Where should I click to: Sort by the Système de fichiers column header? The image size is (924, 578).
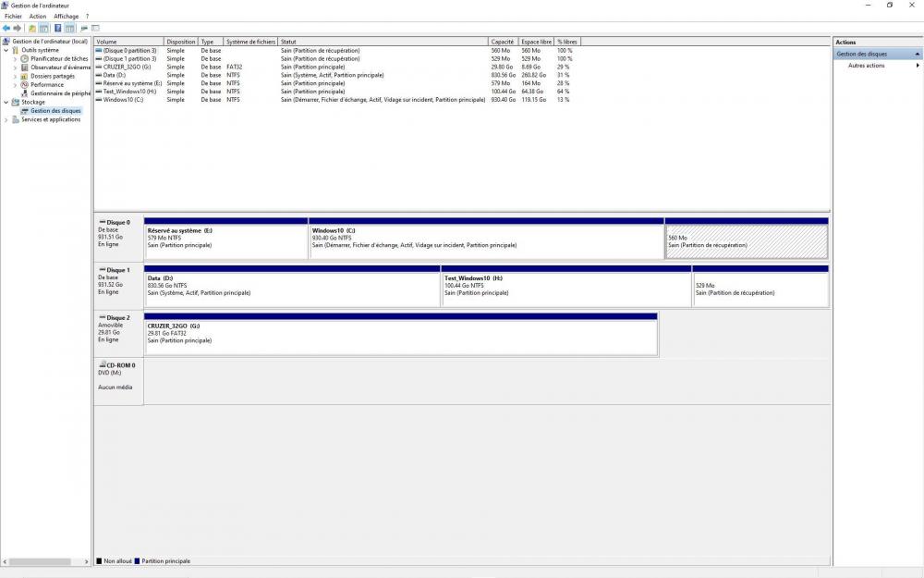point(250,42)
